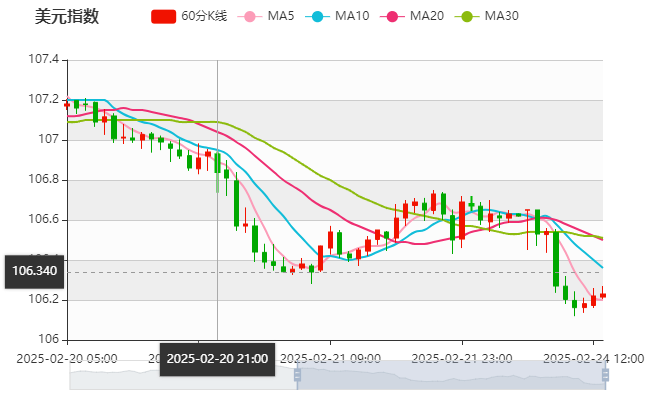
Task: Click the 2025-02-20 21:00 axis tooltip label
Action: (217, 359)
